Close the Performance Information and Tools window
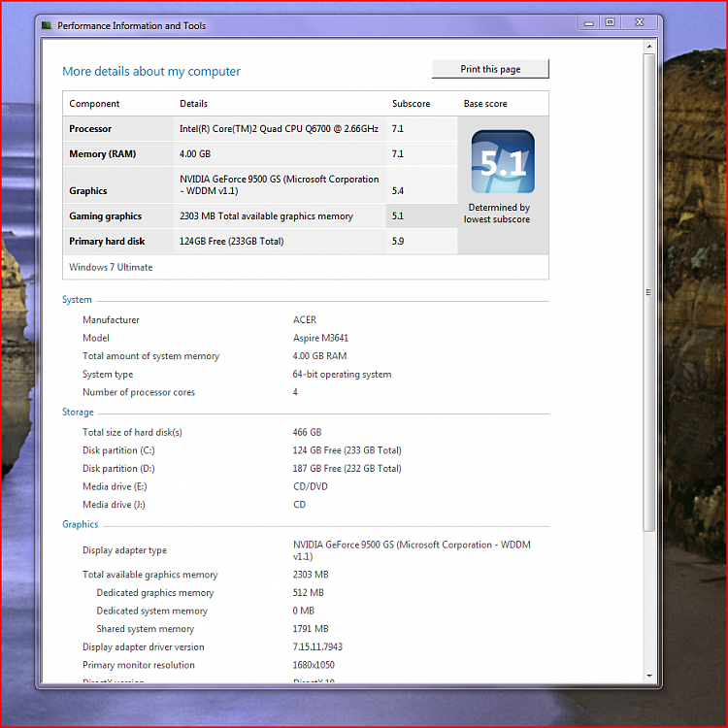Screen dimensions: 728x728 640,22
